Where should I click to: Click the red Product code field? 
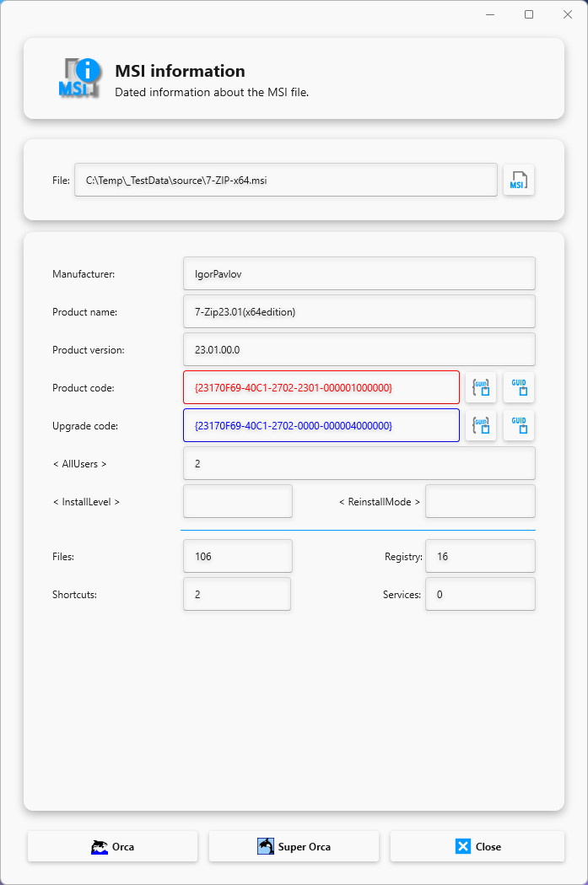321,387
